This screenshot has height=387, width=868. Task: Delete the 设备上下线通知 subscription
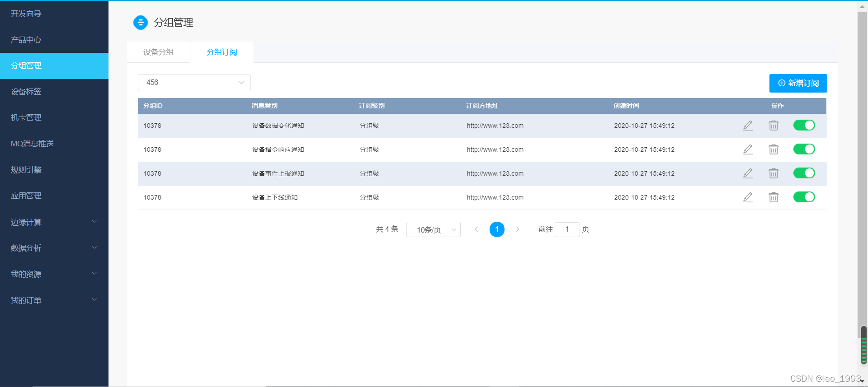(x=774, y=197)
